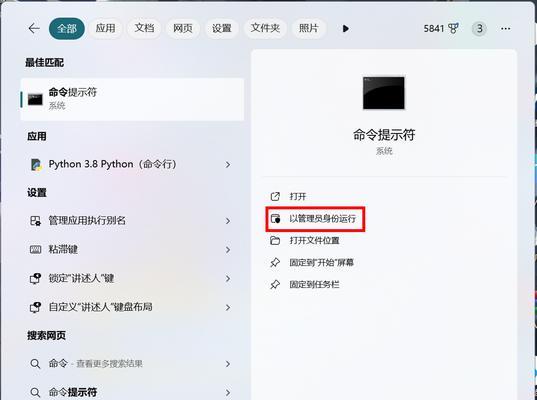
Task: Choose 打开 in the preview pane
Action: [x=298, y=197]
